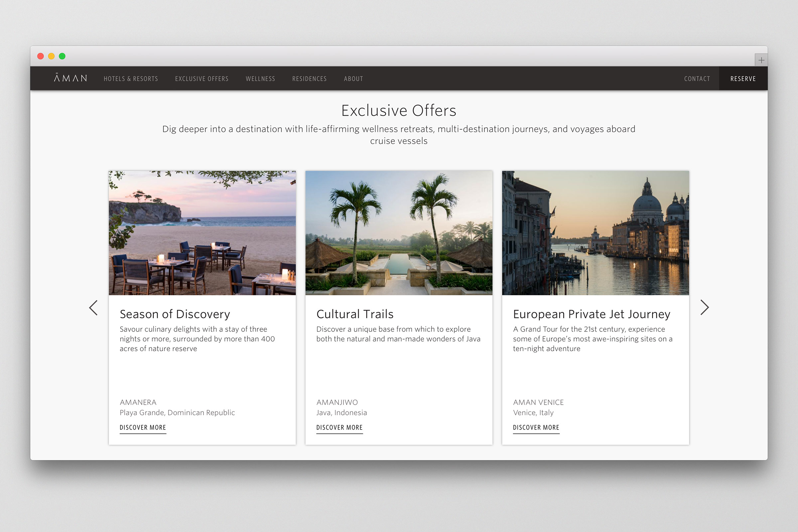The image size is (798, 532).
Task: Open the Amanjiwo palm trees pool photo
Action: 399,233
